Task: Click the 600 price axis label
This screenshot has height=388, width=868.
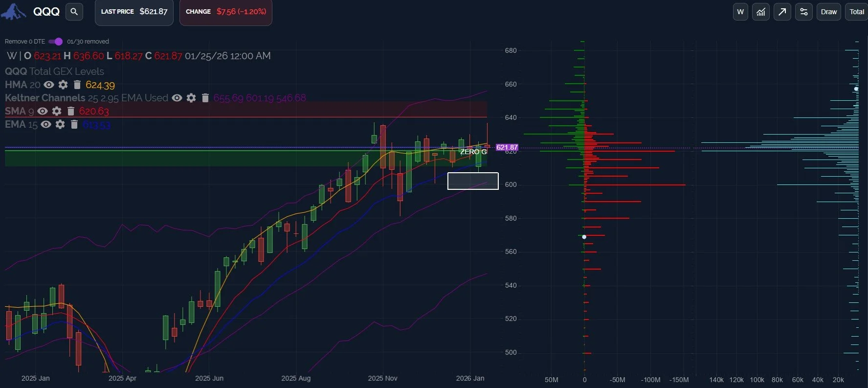Action: coord(511,184)
